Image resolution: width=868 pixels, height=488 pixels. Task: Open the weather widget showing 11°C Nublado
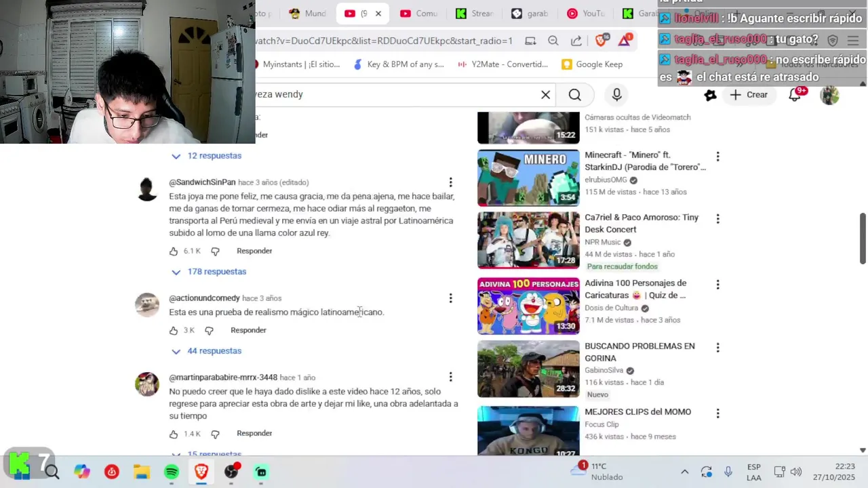click(597, 472)
